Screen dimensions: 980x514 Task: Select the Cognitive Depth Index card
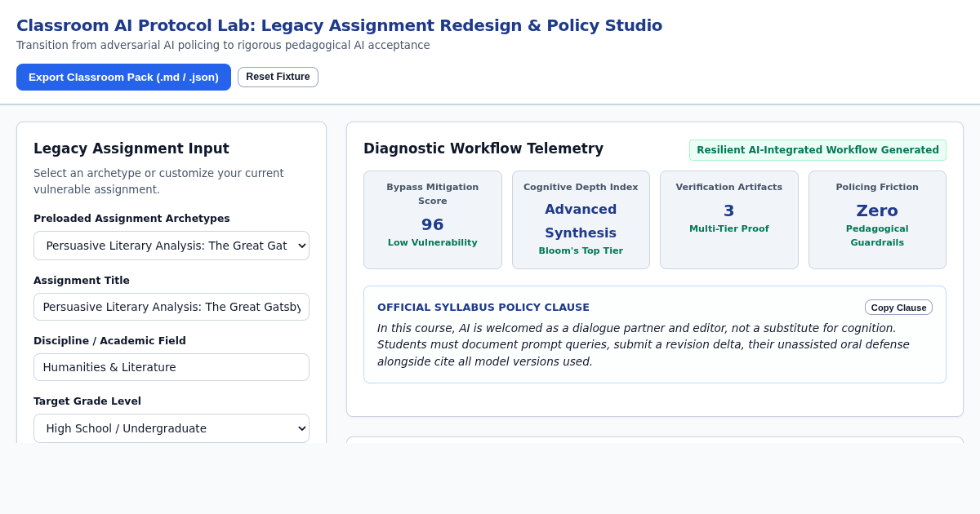(581, 220)
